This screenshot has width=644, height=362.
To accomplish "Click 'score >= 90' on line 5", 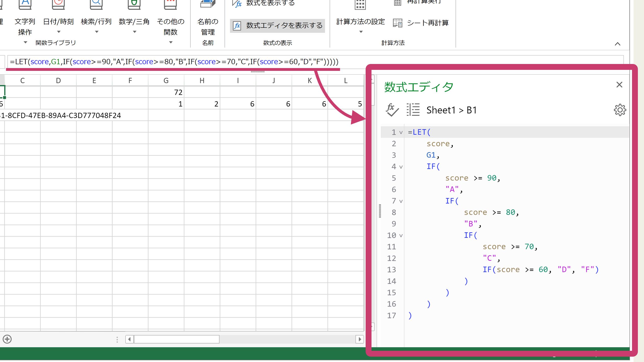I will [x=471, y=178].
